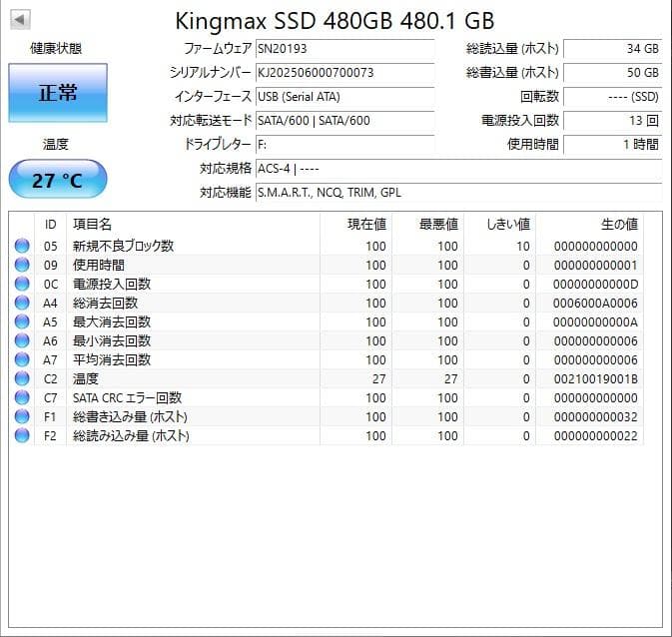Click the 現在値 column header

355,225
